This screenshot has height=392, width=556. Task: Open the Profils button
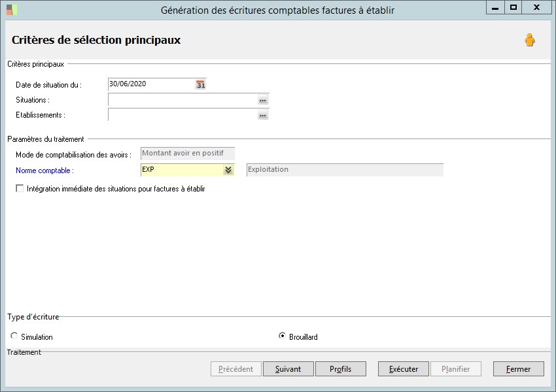point(340,369)
